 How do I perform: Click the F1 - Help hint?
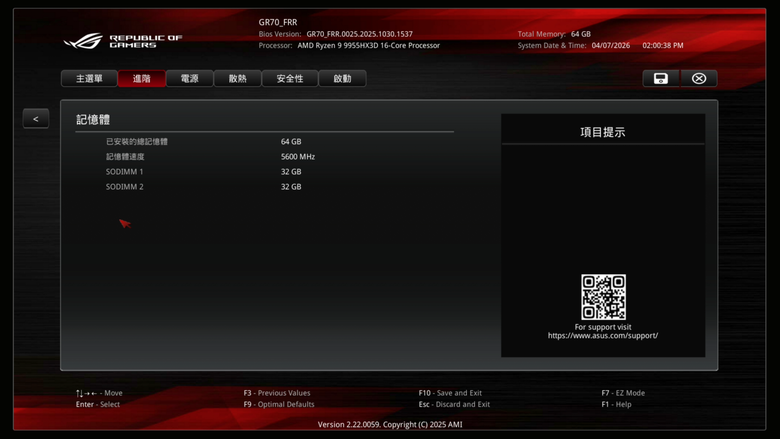tap(616, 404)
